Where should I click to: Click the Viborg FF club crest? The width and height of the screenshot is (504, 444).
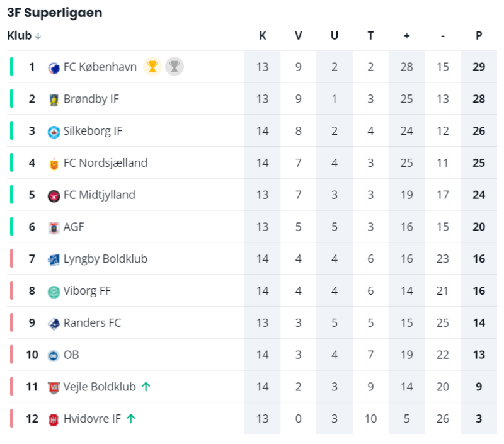click(x=54, y=292)
